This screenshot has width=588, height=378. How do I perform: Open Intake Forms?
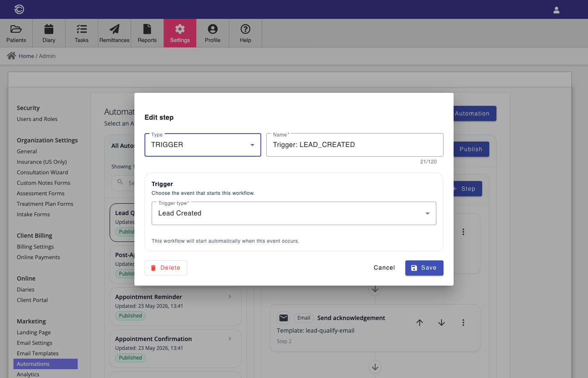point(33,214)
